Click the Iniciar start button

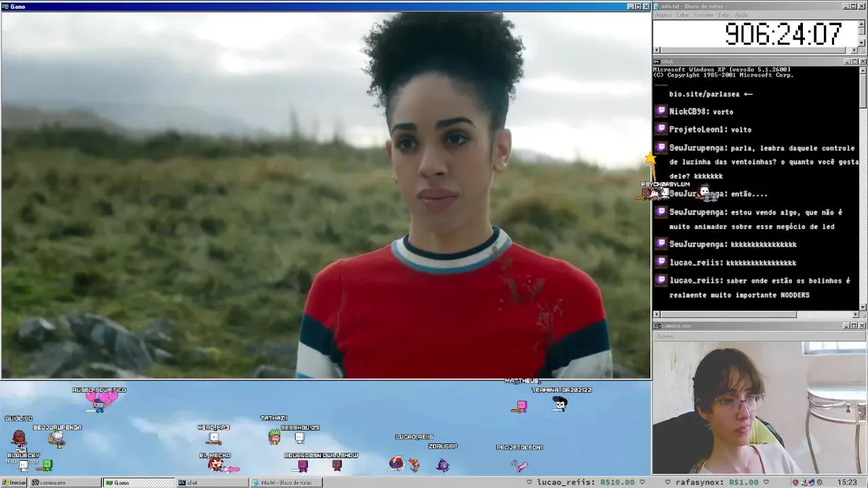pos(14,483)
